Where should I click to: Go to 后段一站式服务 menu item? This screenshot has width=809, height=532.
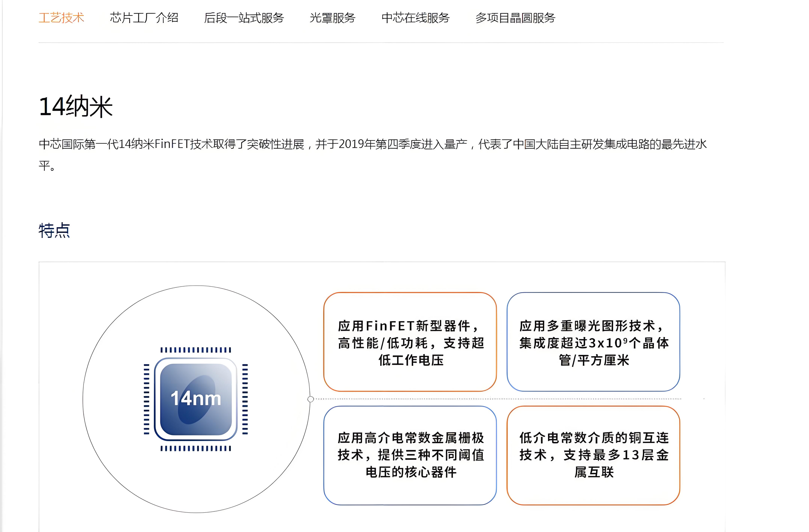(244, 18)
